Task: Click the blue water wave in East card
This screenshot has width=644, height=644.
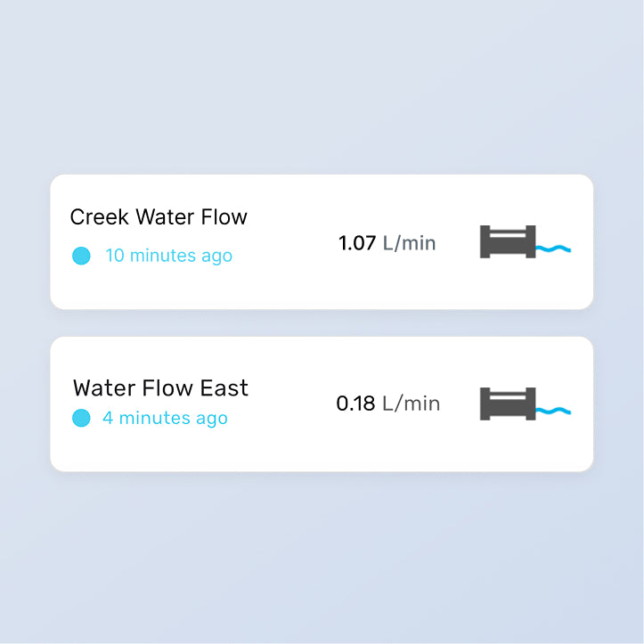Action: [554, 411]
